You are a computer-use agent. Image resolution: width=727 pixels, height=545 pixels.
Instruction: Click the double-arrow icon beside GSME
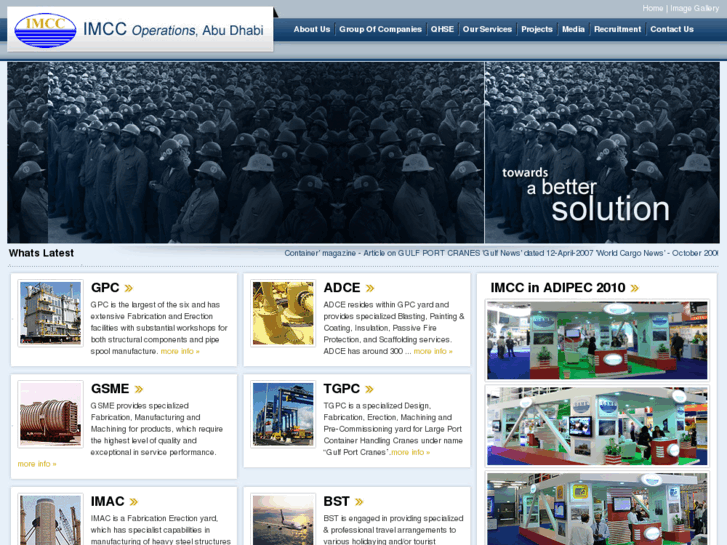coord(139,389)
